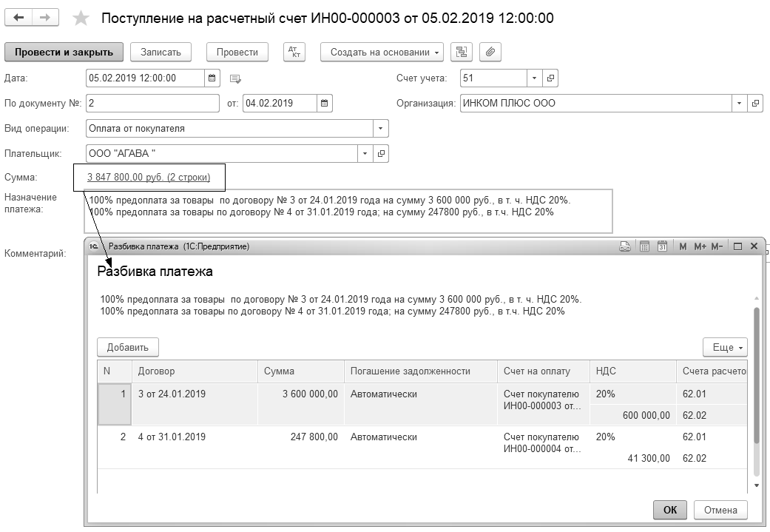Click the Сумма column header

click(300, 371)
